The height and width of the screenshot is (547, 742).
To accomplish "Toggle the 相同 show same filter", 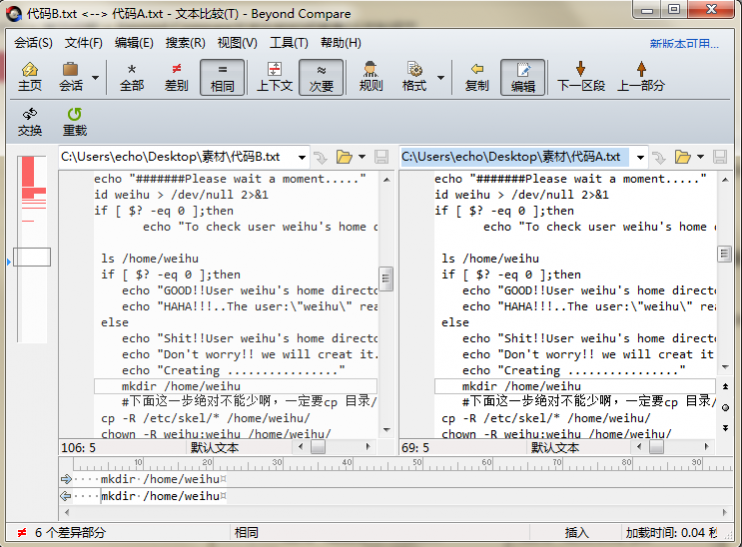I will (x=222, y=76).
